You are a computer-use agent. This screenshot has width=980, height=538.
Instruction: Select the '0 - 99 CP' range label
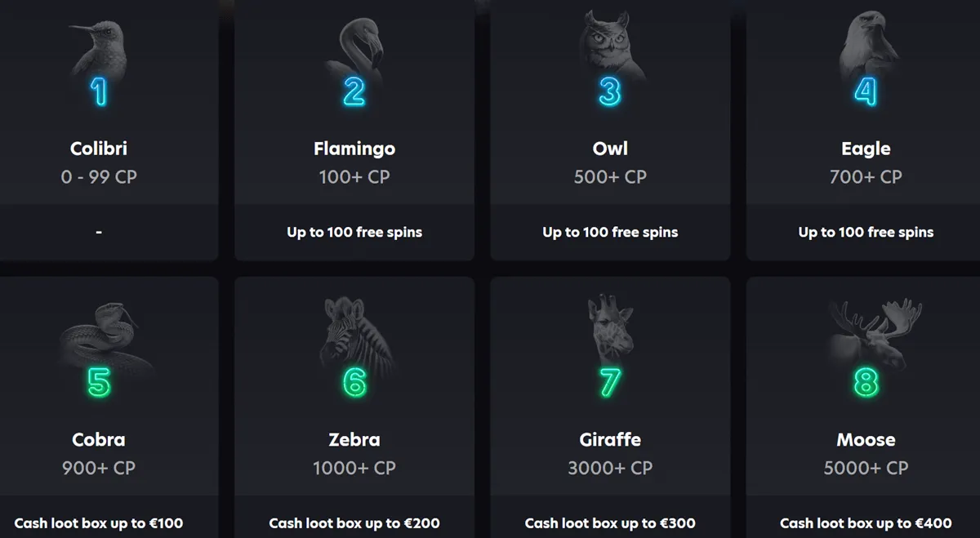tap(98, 176)
